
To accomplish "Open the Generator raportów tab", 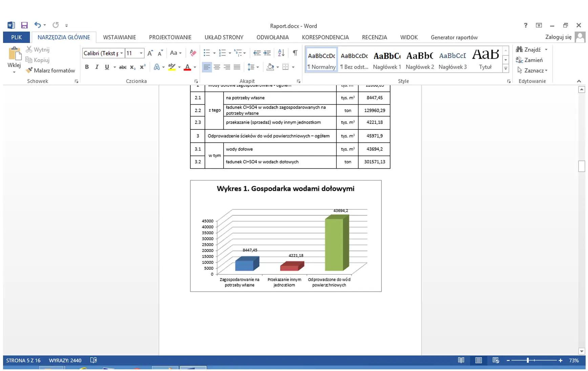I will (454, 37).
